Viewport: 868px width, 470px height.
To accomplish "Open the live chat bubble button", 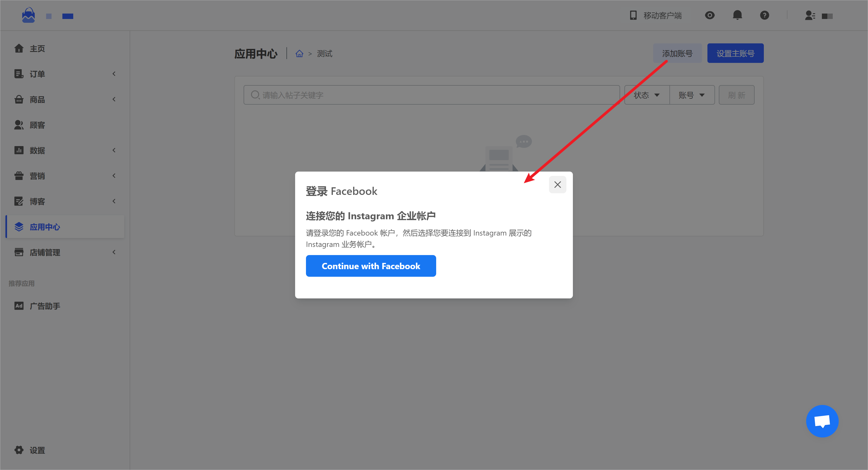I will pyautogui.click(x=822, y=421).
